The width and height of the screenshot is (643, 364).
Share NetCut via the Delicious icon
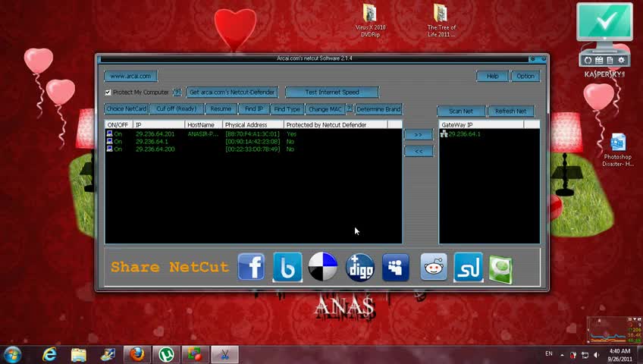point(323,267)
